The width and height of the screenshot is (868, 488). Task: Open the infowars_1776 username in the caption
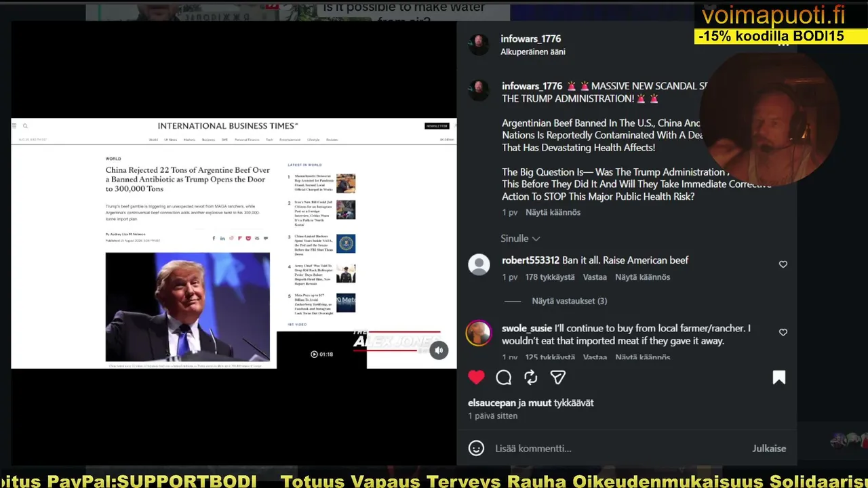[x=532, y=86]
